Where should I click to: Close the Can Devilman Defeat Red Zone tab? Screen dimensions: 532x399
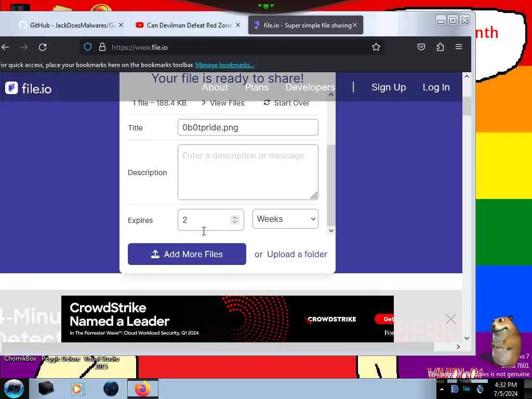point(238,25)
